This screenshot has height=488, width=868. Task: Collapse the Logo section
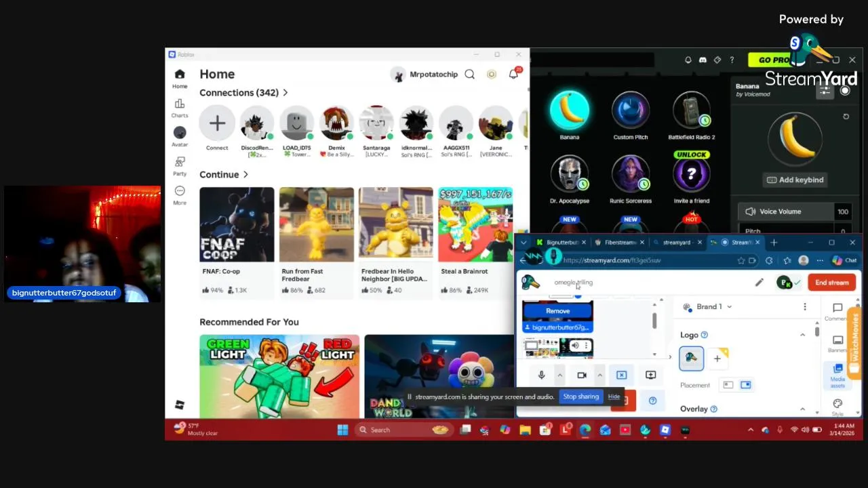coord(802,335)
